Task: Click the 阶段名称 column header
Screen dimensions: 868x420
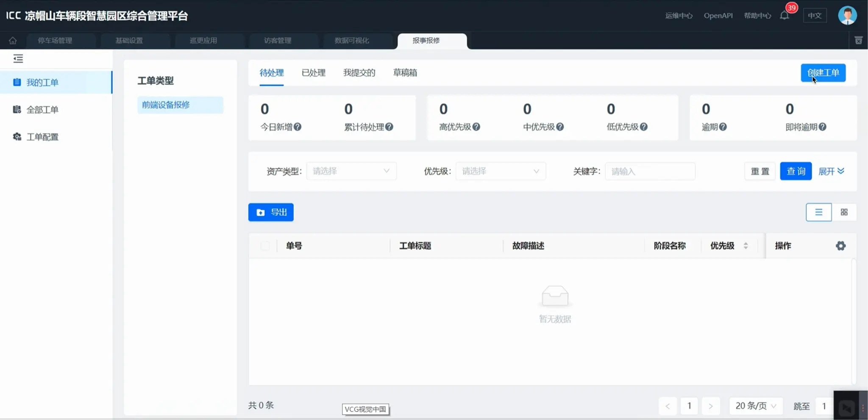Action: point(670,246)
